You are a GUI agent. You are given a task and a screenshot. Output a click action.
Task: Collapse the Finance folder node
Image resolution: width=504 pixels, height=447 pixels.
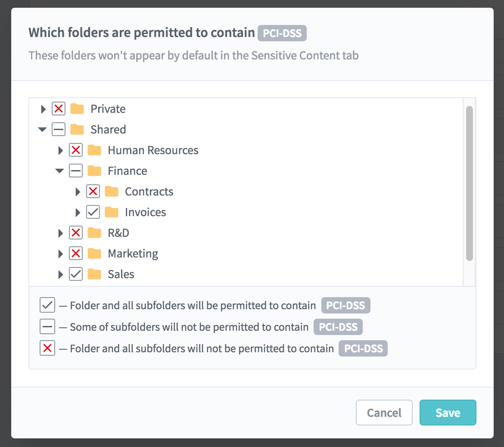pyautogui.click(x=59, y=171)
